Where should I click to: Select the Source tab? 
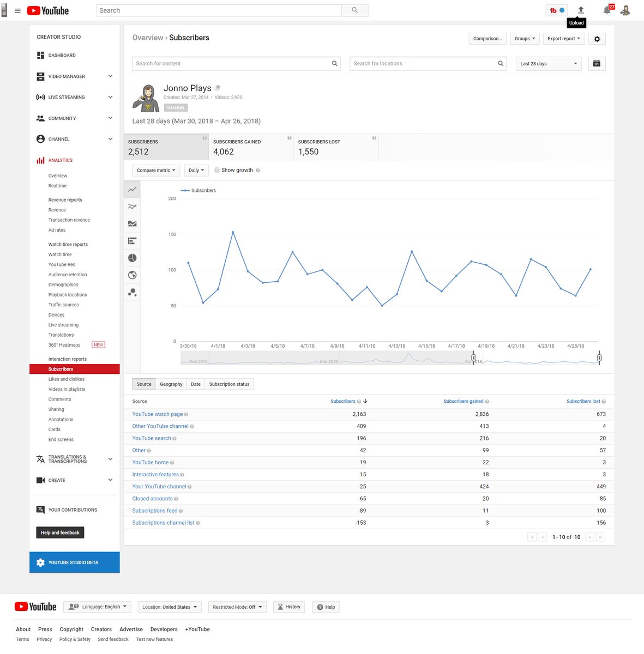[144, 384]
